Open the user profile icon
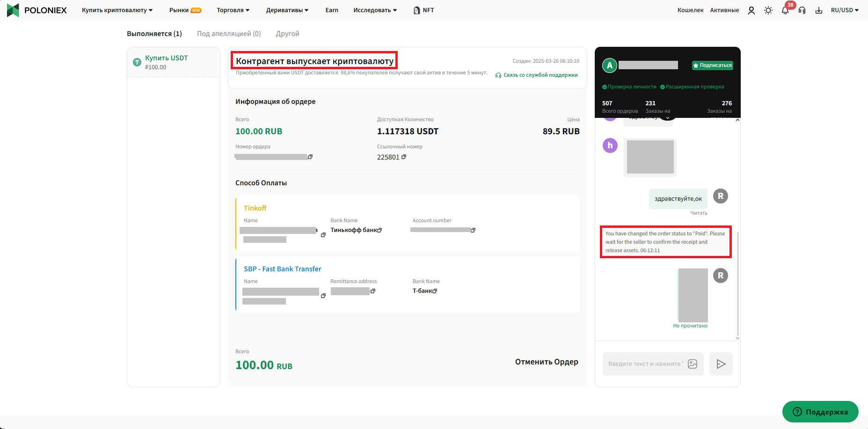 751,10
